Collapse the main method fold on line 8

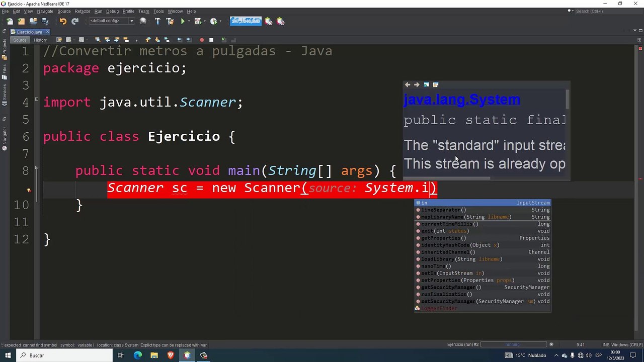click(x=37, y=168)
